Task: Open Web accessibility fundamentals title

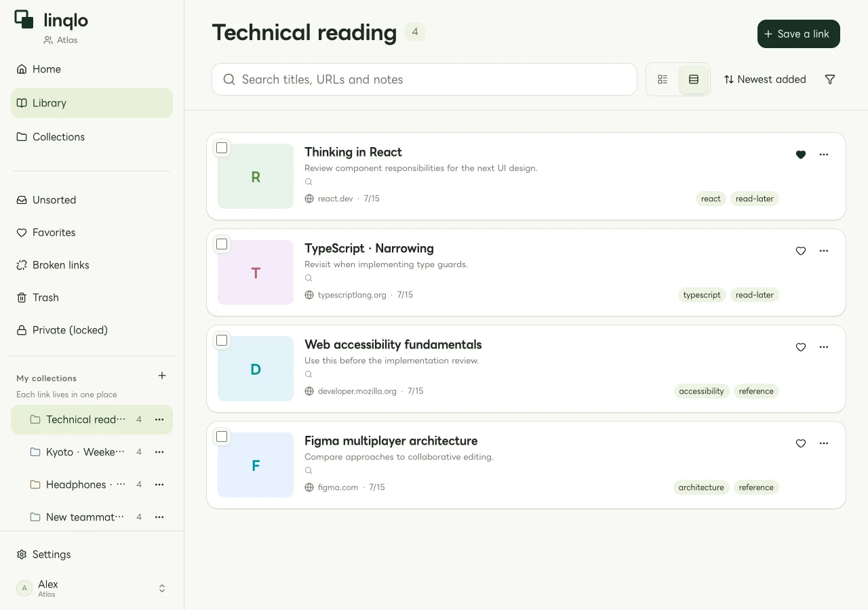Action: pos(393,344)
